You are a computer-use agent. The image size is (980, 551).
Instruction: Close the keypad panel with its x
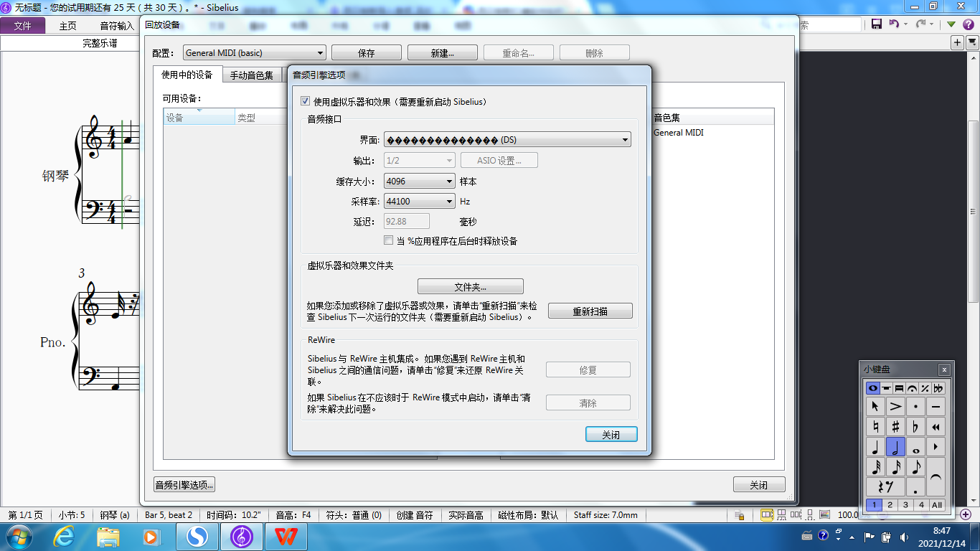[x=944, y=369]
